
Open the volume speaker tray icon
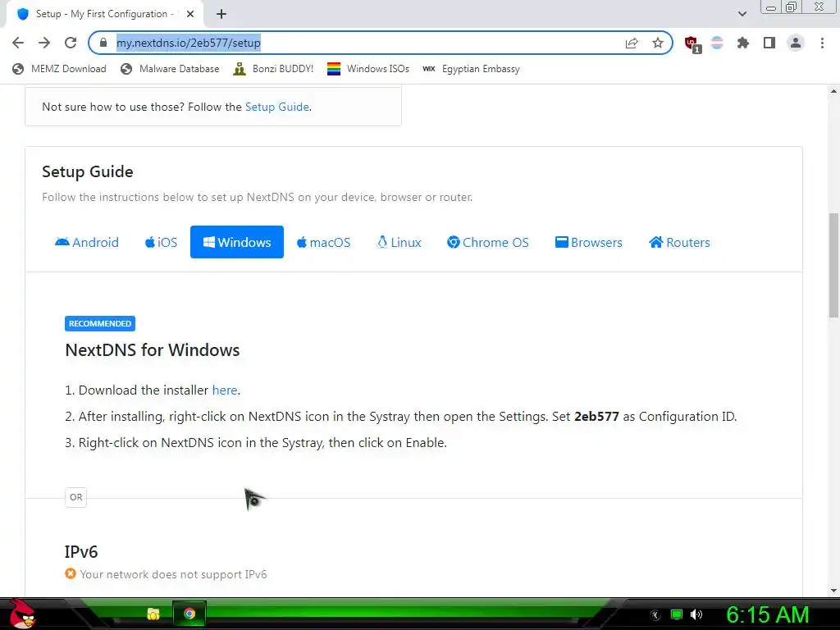[x=696, y=614]
